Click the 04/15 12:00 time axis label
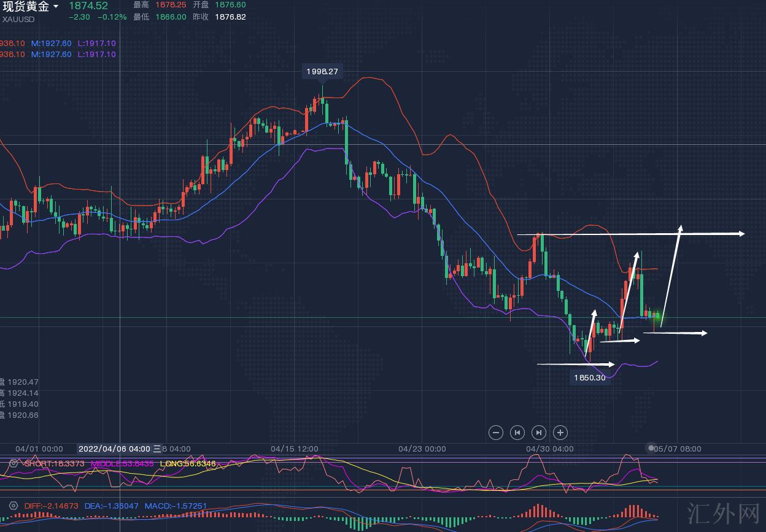The height and width of the screenshot is (532, 766). (294, 449)
